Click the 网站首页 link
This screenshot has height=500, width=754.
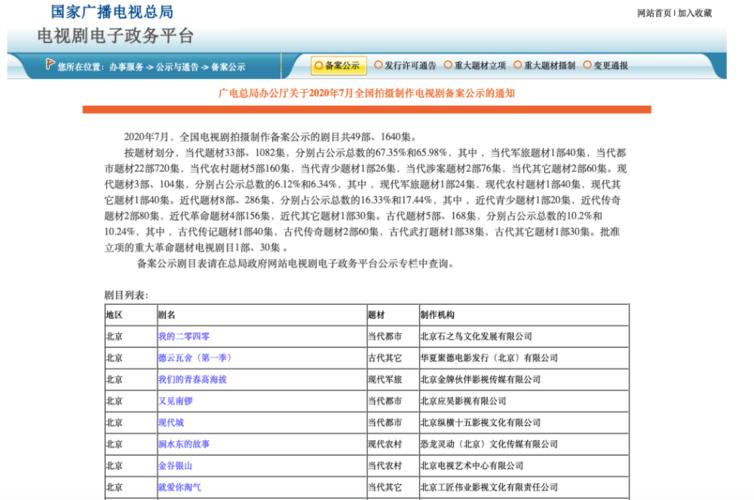654,13
